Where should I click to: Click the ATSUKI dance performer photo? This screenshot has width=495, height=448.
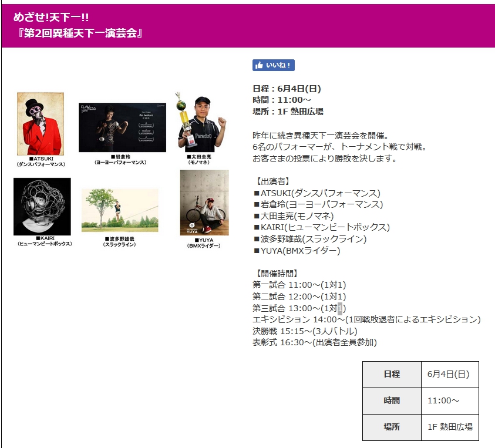pyautogui.click(x=40, y=124)
